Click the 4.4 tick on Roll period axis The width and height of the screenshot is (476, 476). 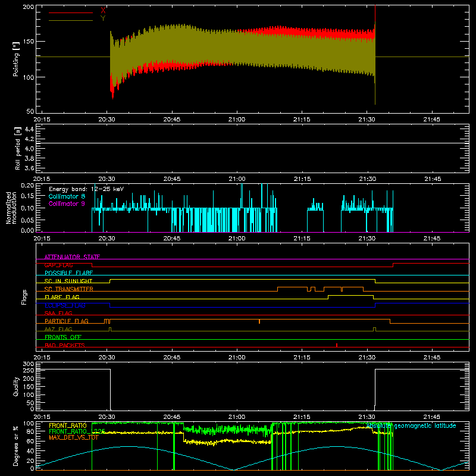pos(29,129)
